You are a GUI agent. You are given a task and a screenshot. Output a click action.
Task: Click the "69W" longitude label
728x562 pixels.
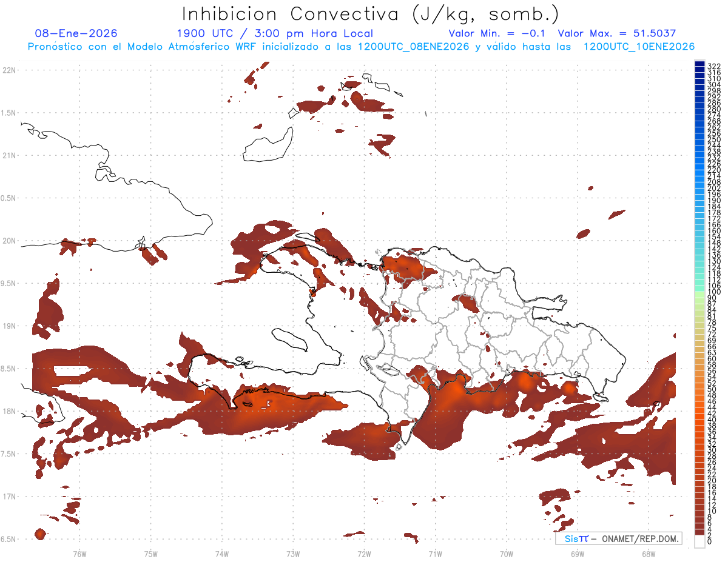pyautogui.click(x=578, y=554)
